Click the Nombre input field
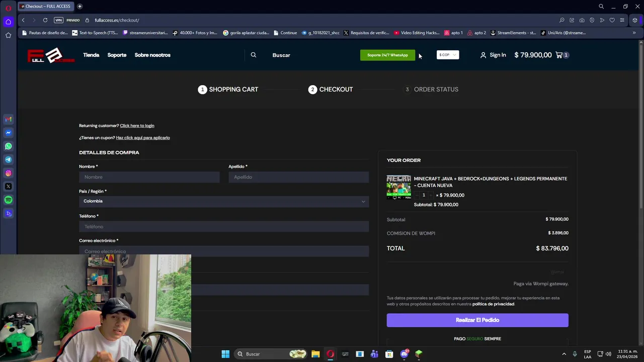644x362 pixels. pyautogui.click(x=149, y=177)
